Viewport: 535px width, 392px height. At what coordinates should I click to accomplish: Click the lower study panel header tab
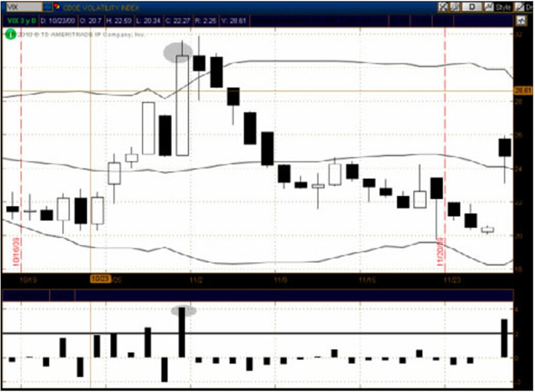[26, 296]
